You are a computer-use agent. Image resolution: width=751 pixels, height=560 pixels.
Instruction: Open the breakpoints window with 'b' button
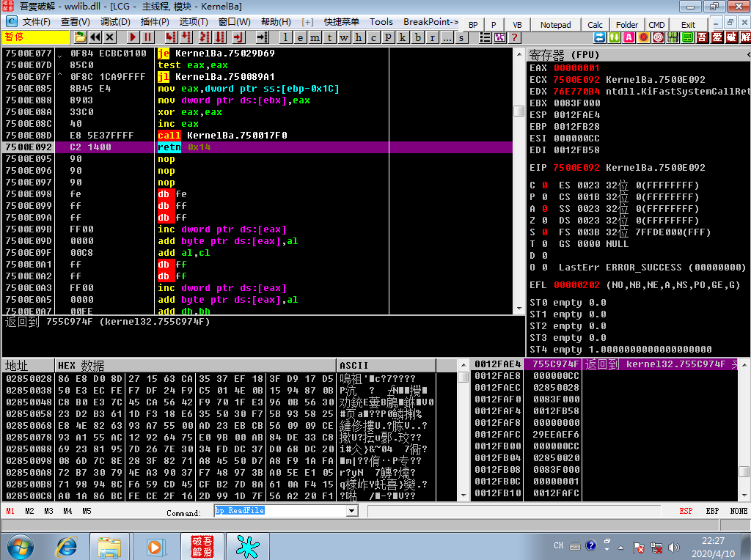(x=417, y=37)
